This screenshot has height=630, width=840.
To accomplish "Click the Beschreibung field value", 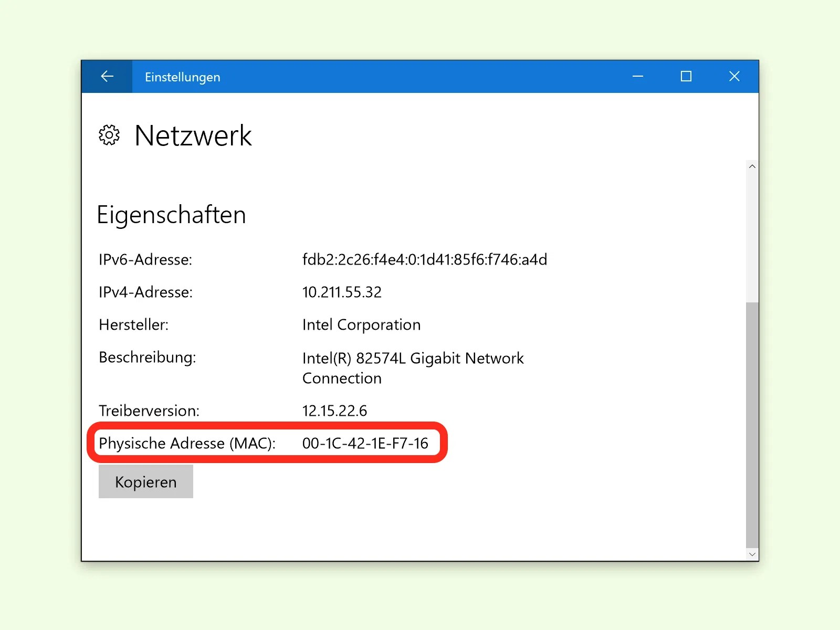I will [413, 367].
